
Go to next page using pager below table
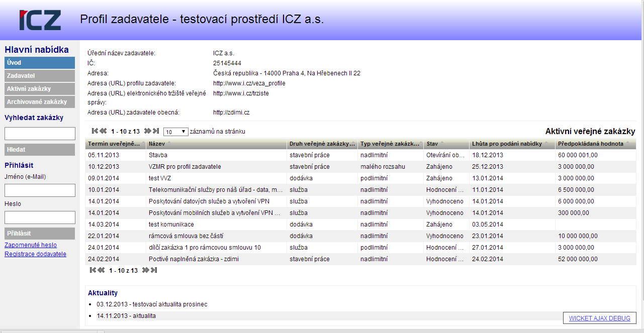pos(146,270)
